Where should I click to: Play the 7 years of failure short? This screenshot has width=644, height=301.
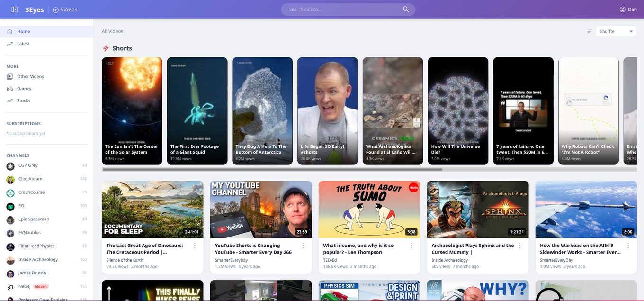click(523, 111)
